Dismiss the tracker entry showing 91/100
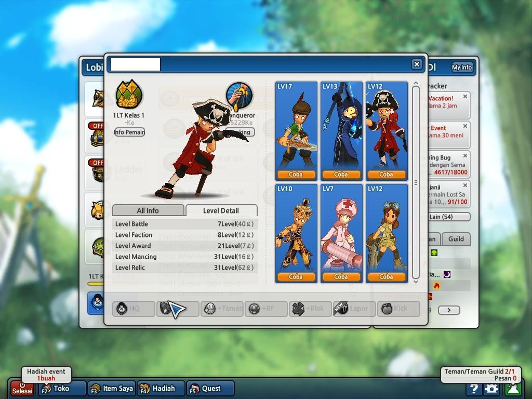Screen dimensions: 532x399 (x=465, y=185)
